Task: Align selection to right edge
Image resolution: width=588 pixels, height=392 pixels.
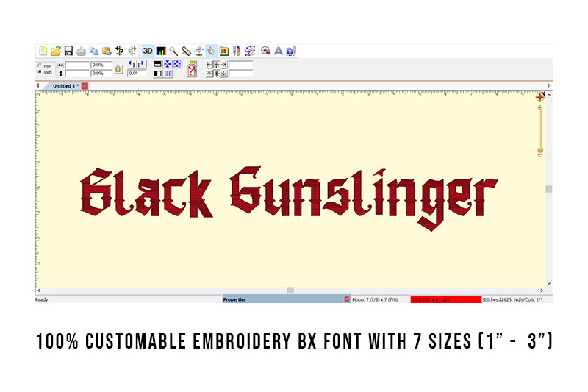Action: point(223,65)
